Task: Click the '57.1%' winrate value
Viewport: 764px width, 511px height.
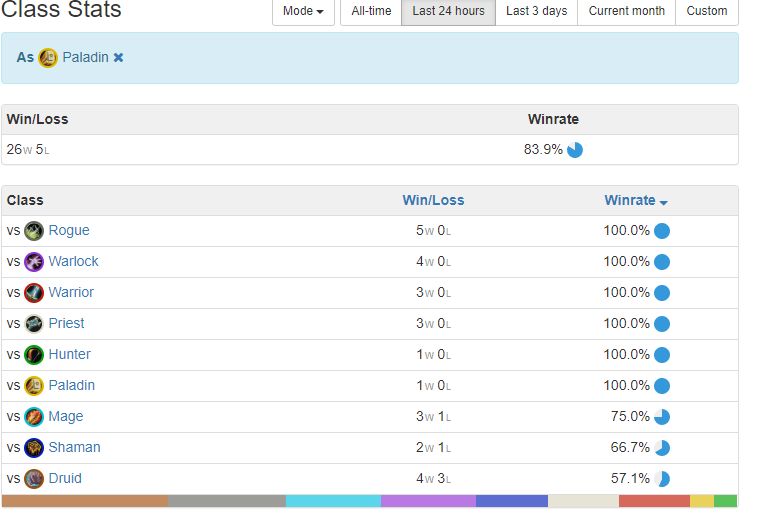Action: click(x=630, y=479)
